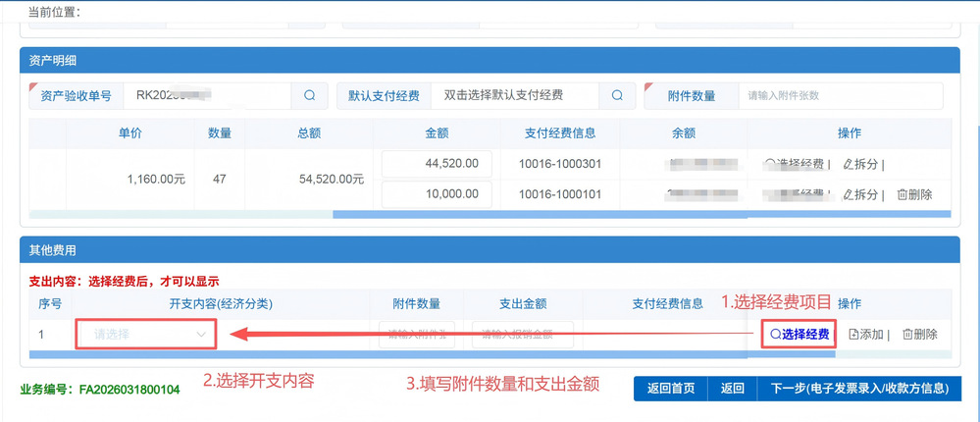Click 拆分 in the 10,000.00 row
980x422 pixels.
(x=863, y=194)
